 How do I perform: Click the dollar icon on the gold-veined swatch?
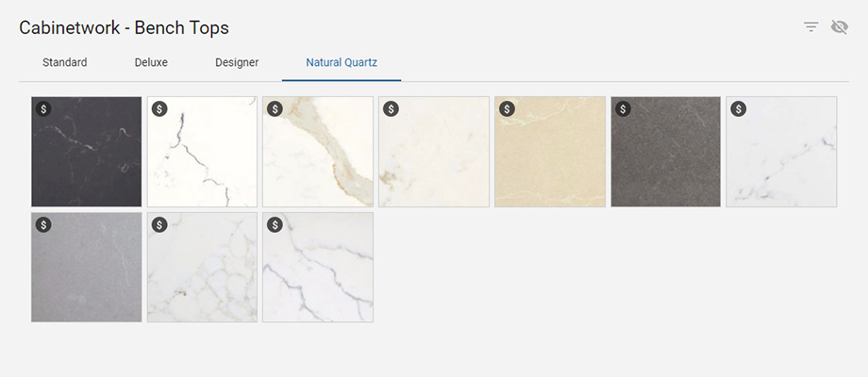tap(275, 108)
